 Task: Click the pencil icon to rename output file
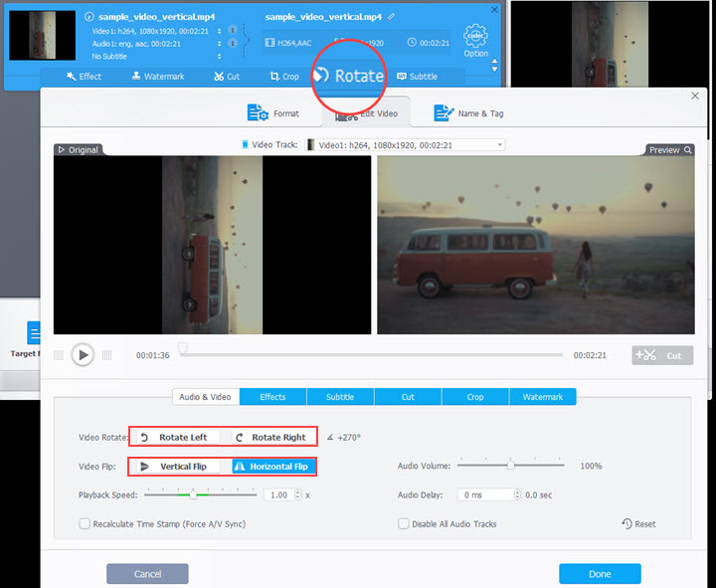(x=391, y=17)
